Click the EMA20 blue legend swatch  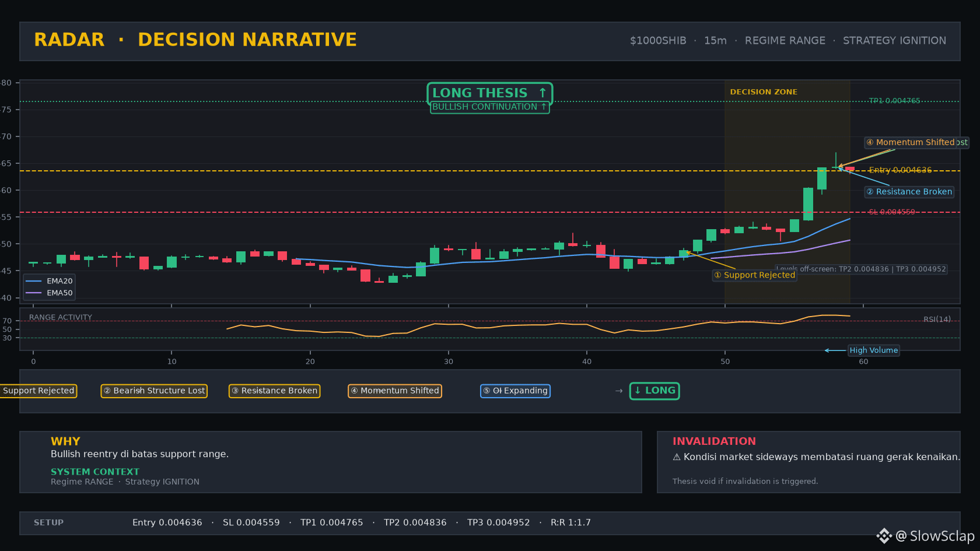[x=34, y=281]
